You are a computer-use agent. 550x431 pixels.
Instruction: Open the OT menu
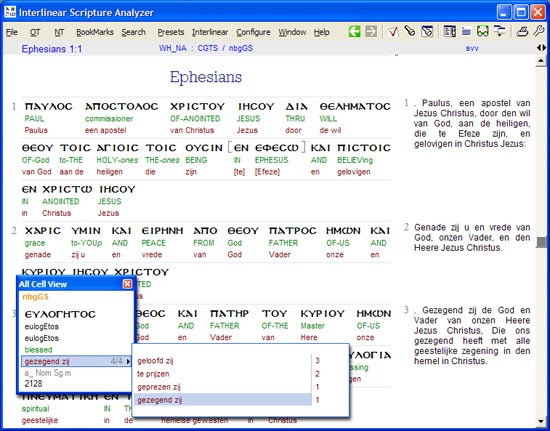pyautogui.click(x=35, y=32)
